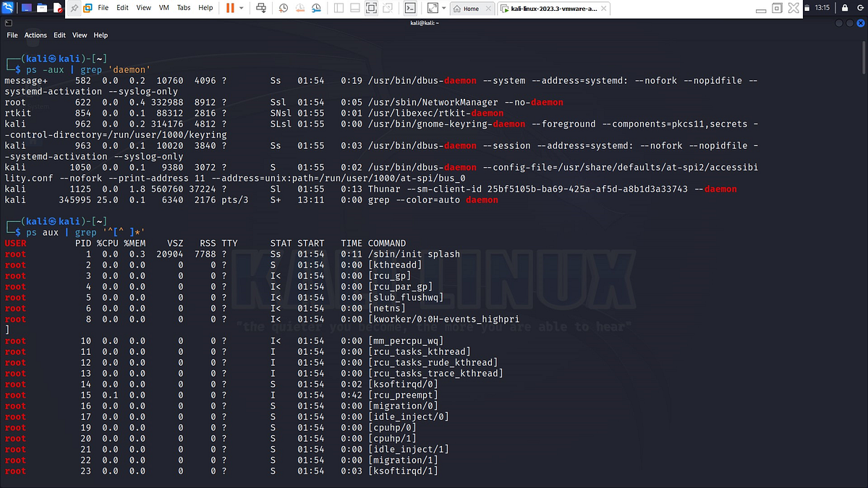Click the [mm_percpu_wq] process entry
This screenshot has width=868, height=488.
(x=405, y=341)
